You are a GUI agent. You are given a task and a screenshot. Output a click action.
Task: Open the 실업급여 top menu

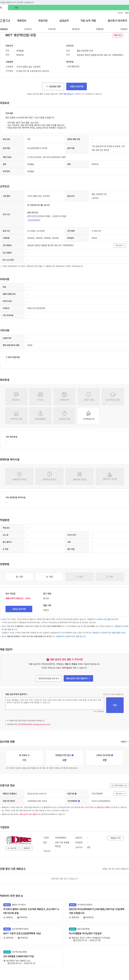[x=64, y=21]
